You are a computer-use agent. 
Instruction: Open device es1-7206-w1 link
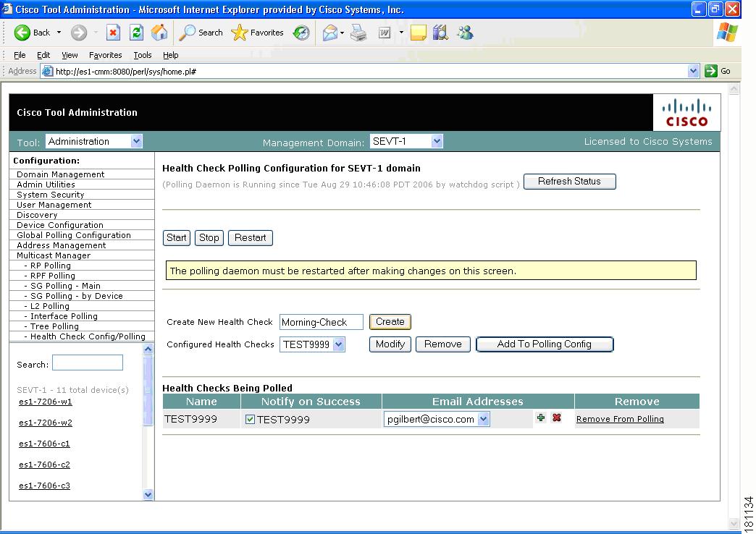pos(46,402)
